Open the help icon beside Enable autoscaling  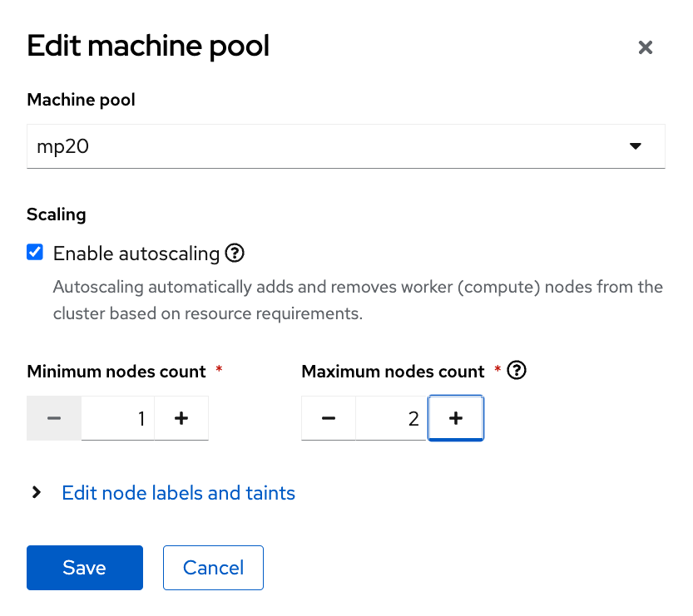(235, 253)
